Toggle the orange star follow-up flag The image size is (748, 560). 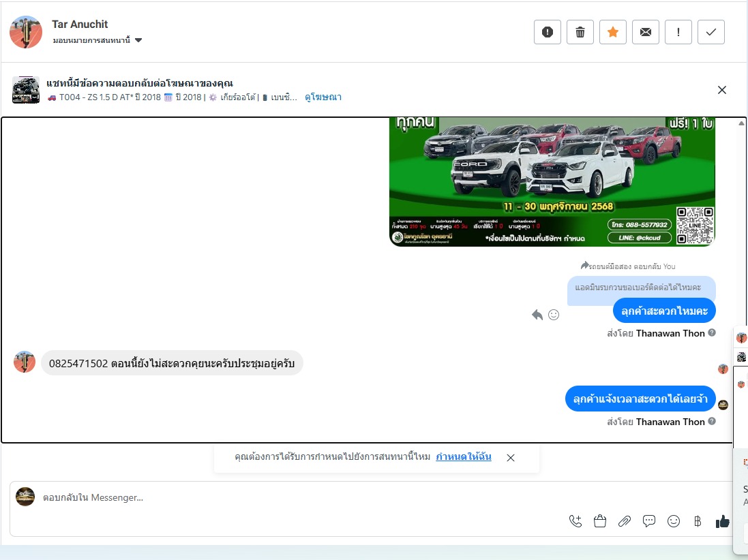[613, 32]
